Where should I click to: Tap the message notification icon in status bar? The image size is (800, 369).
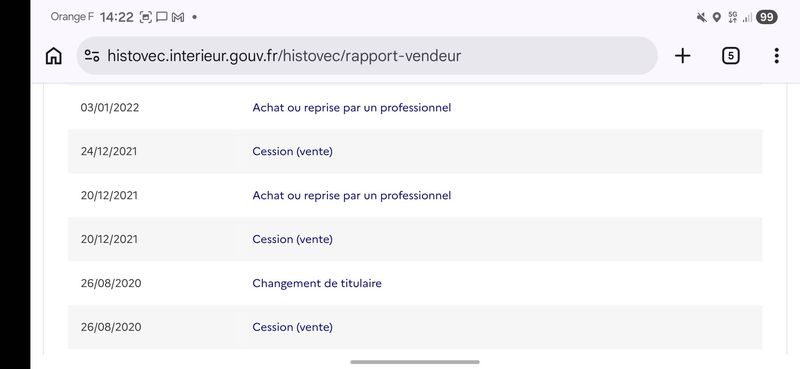pyautogui.click(x=162, y=17)
